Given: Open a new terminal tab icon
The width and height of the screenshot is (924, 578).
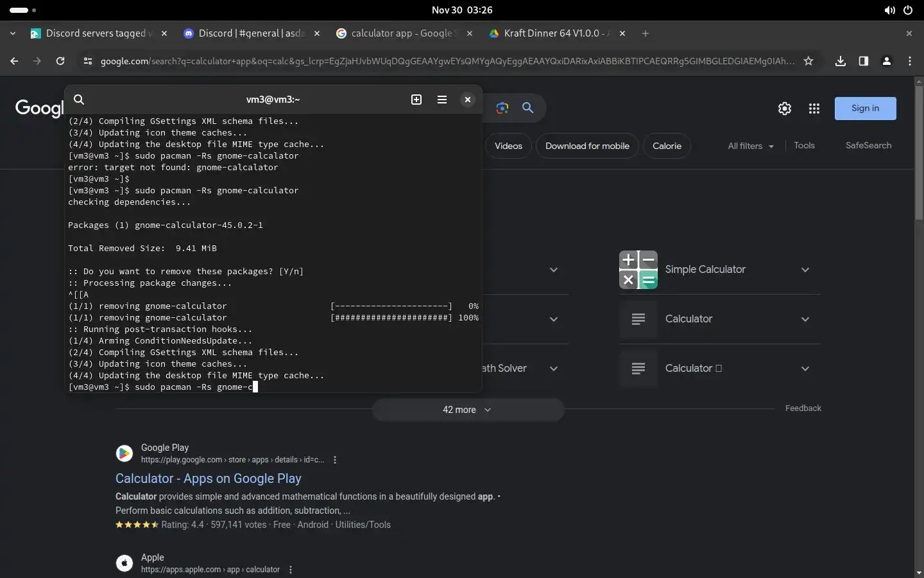Looking at the screenshot, I should [416, 100].
